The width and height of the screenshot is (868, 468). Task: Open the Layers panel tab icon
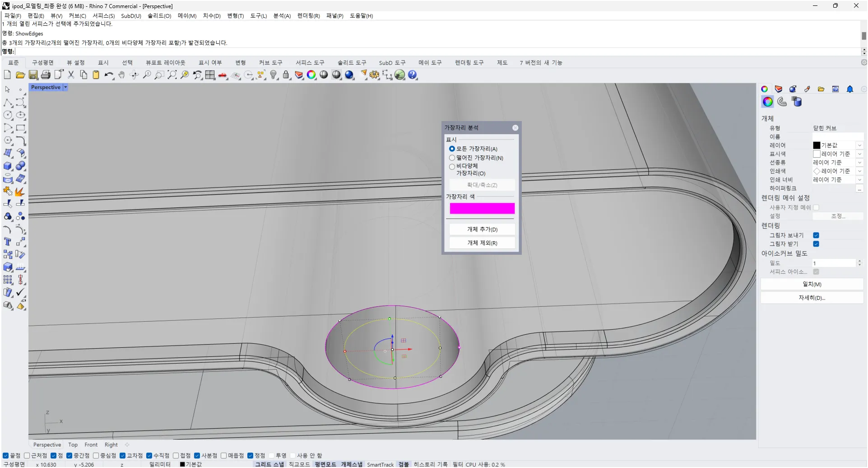[778, 89]
